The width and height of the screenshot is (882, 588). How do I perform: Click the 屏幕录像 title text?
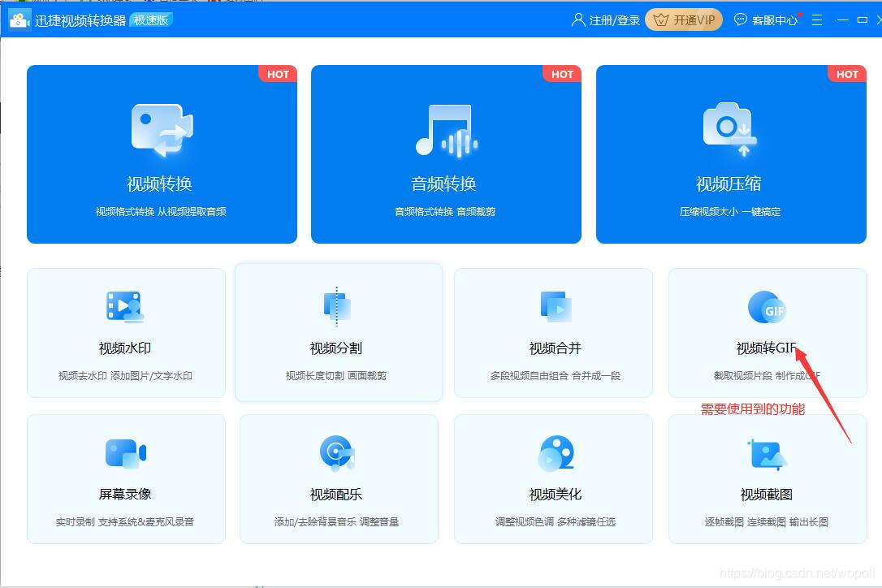click(125, 494)
